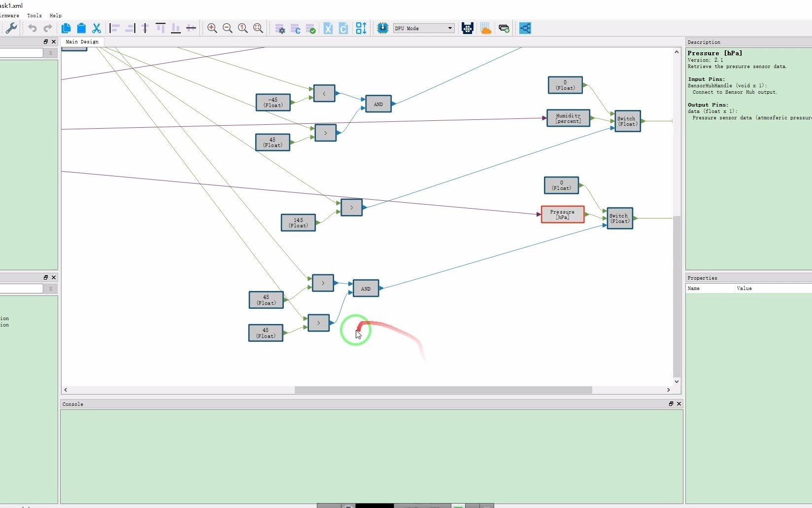The image size is (812, 508).
Task: Click the horizontal canvas scrollbar thumb
Action: click(443, 390)
